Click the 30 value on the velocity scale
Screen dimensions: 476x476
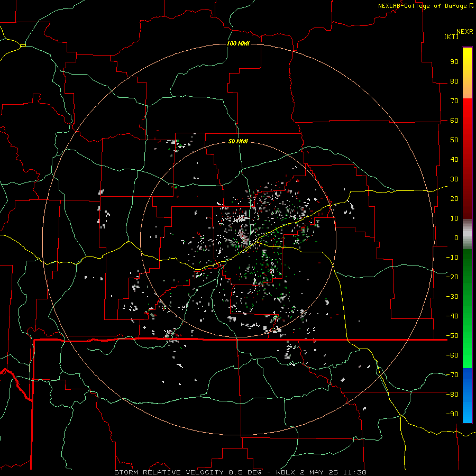pos(454,179)
